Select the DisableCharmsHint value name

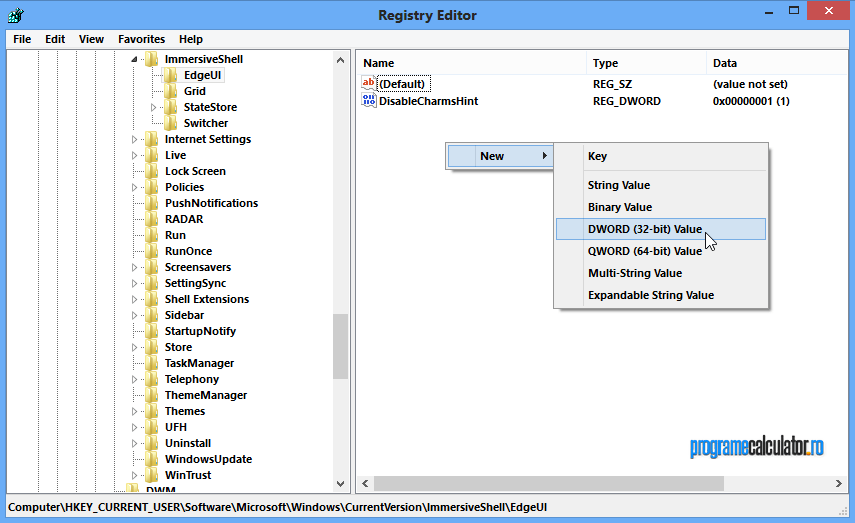tap(429, 101)
